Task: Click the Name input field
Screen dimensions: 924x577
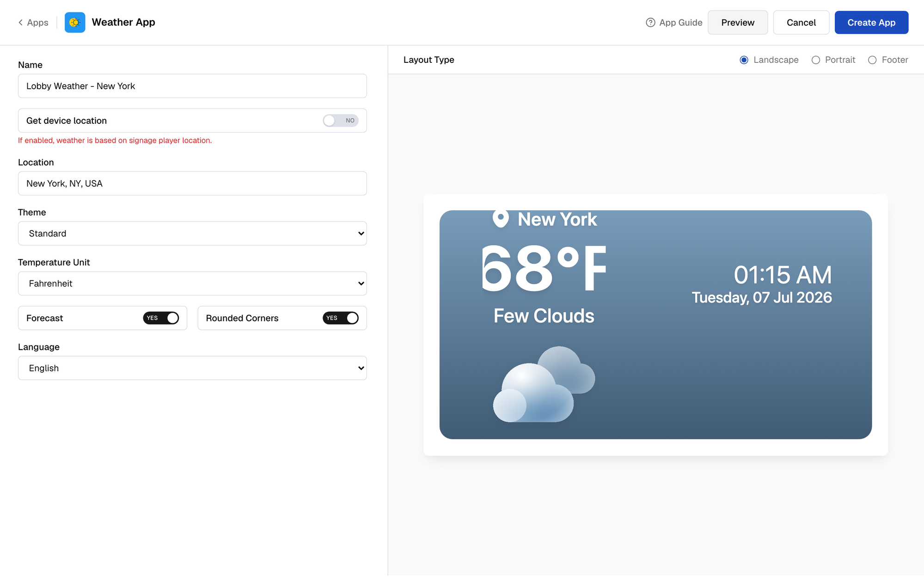Action: click(x=192, y=86)
